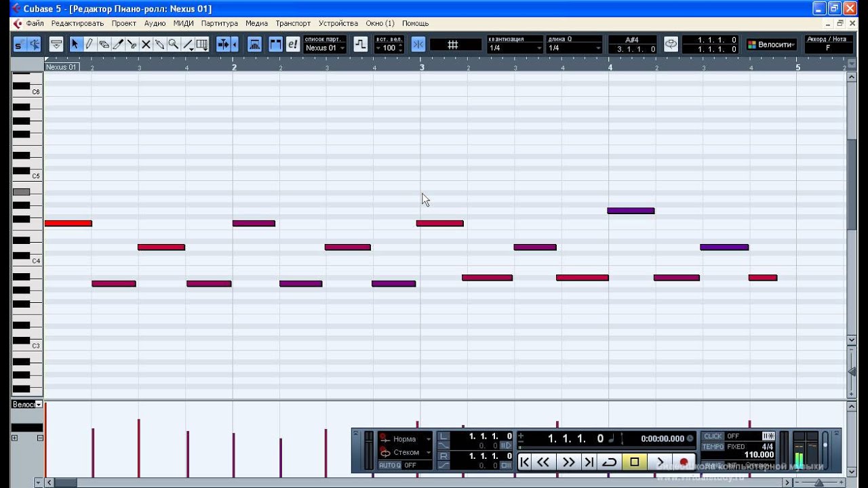Go to next marker in transport
This screenshot has width=868, height=488.
[x=589, y=462]
